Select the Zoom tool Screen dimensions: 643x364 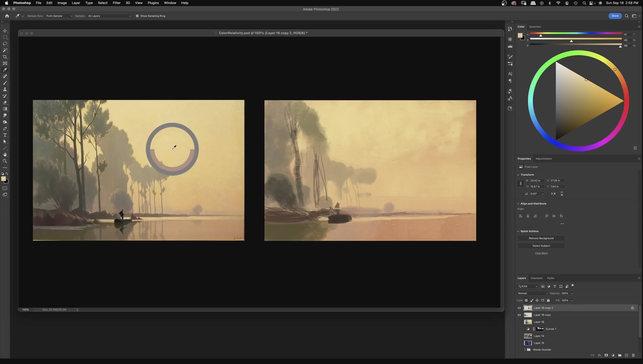tap(5, 161)
